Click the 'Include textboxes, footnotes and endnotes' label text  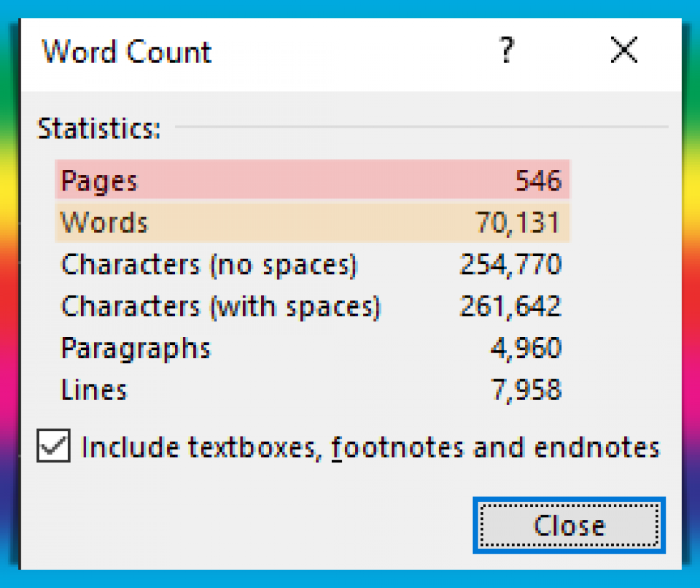pos(370,448)
